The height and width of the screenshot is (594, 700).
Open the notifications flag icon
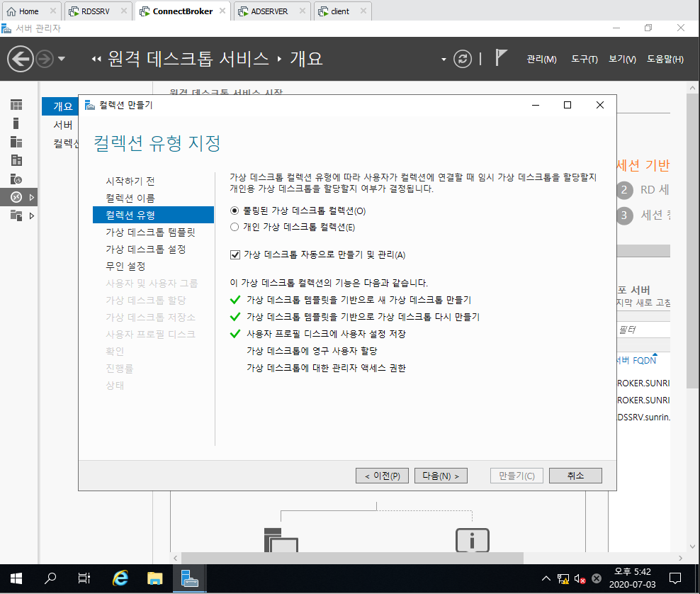(x=501, y=58)
